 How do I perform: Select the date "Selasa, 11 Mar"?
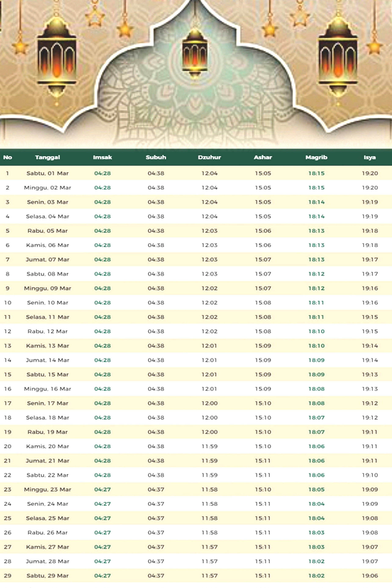pos(47,317)
